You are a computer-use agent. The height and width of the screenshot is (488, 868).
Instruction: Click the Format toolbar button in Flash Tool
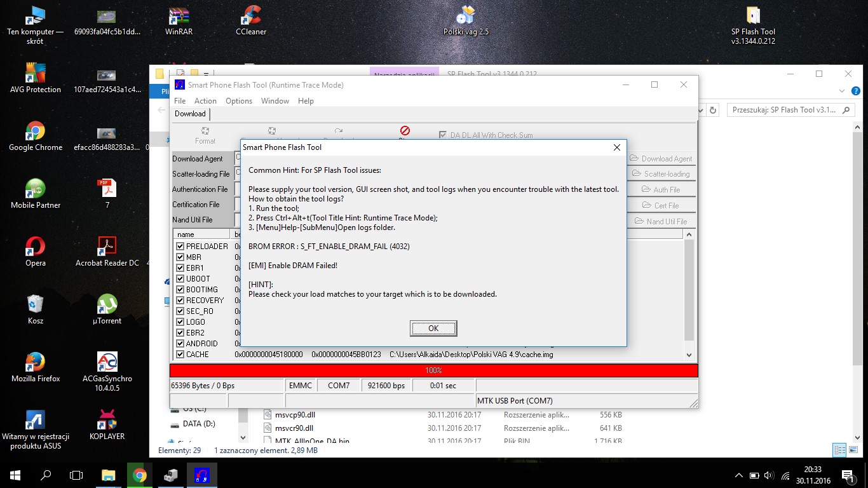coord(205,135)
